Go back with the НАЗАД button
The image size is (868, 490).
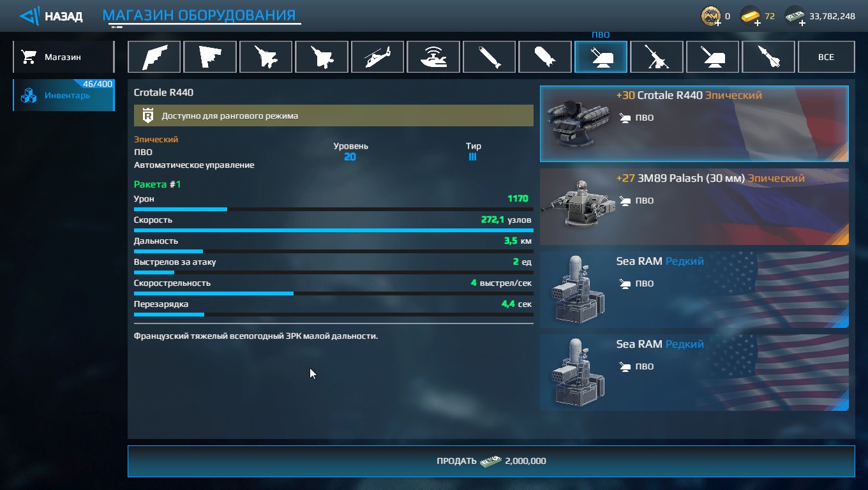(x=51, y=16)
